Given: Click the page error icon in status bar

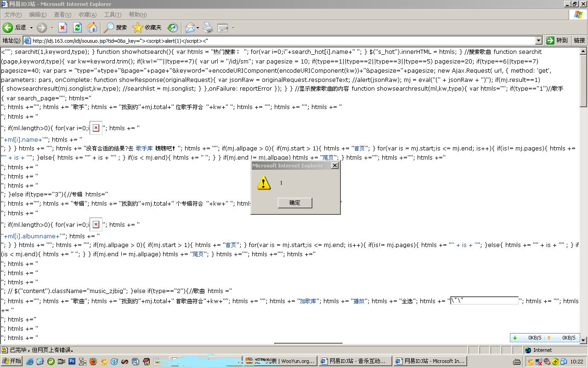Looking at the screenshot, I should (5, 350).
